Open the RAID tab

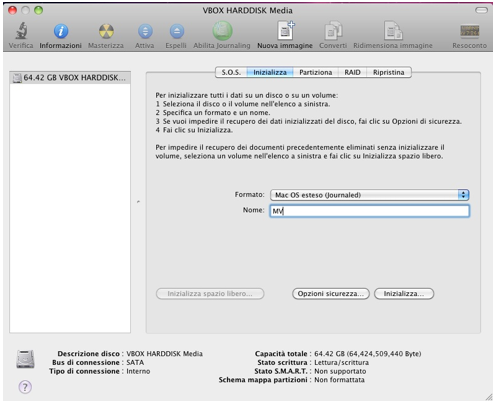352,72
